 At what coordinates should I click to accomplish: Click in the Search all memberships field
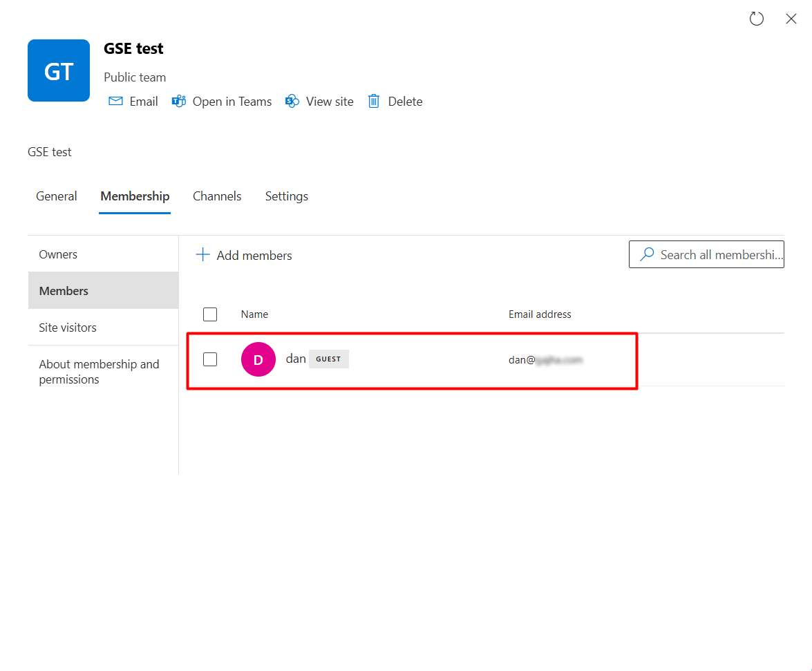coord(719,255)
